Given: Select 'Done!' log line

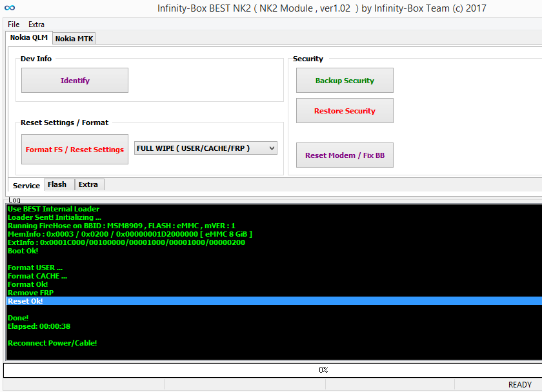Looking at the screenshot, I should tap(18, 318).
